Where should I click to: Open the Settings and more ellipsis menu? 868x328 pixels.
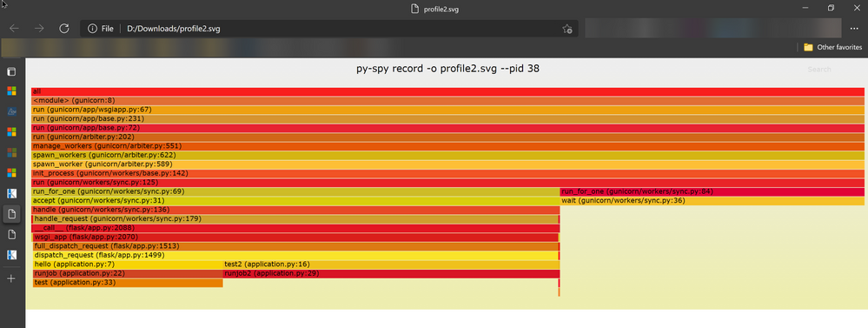tap(853, 29)
